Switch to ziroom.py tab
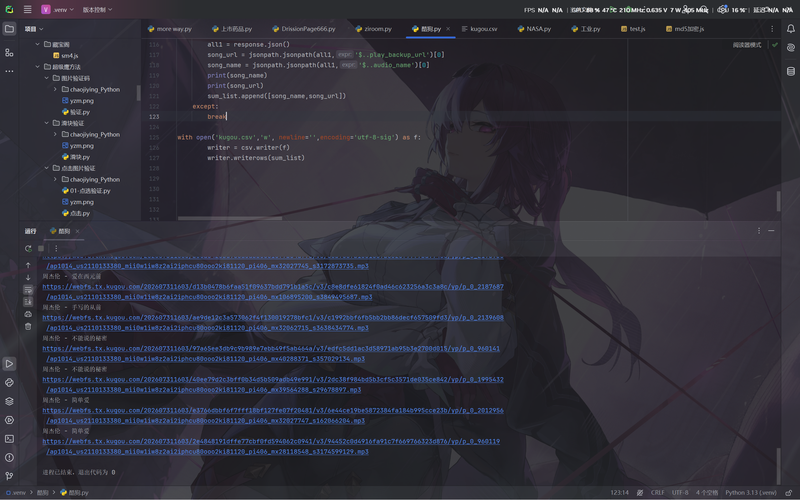Screen dimensions: 800x500 click(373, 29)
